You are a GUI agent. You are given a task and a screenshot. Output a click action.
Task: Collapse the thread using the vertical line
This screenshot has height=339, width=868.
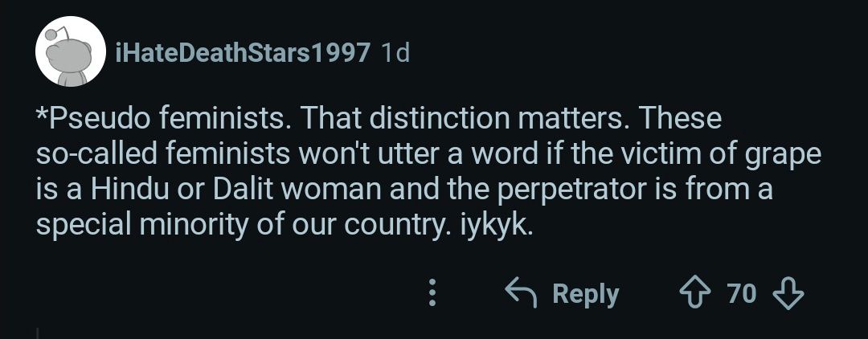click(38, 331)
